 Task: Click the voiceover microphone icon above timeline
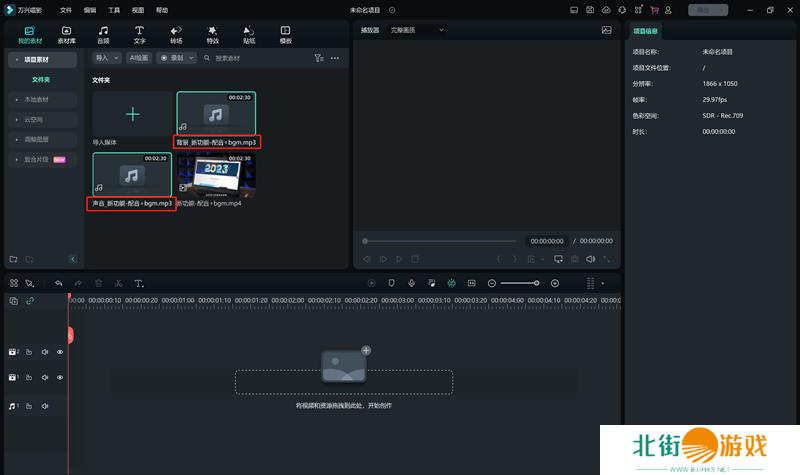pyautogui.click(x=411, y=283)
